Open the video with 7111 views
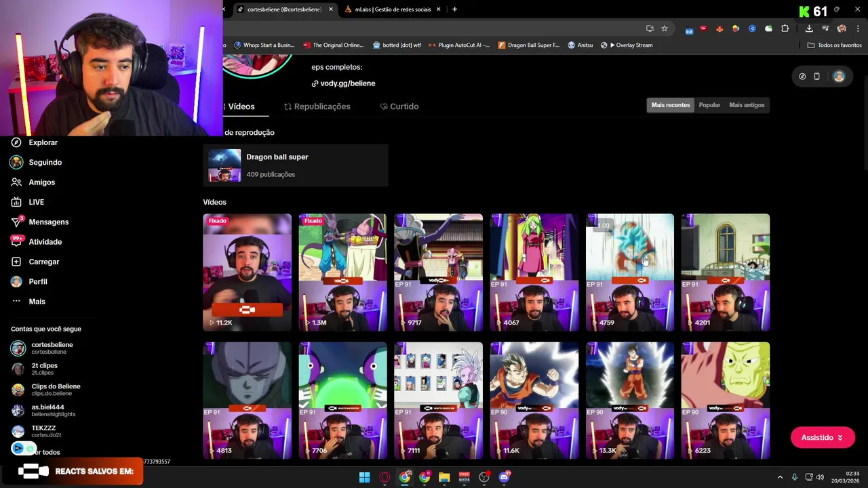 pyautogui.click(x=439, y=401)
